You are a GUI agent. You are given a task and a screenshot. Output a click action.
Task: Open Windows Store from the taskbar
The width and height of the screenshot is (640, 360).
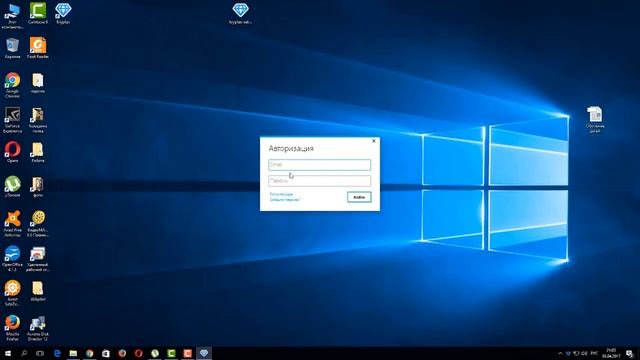click(106, 353)
